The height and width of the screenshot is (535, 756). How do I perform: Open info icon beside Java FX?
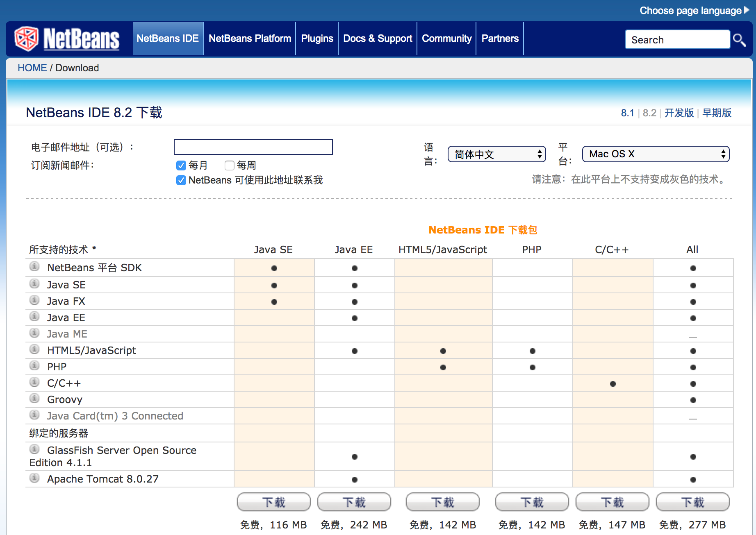35,300
